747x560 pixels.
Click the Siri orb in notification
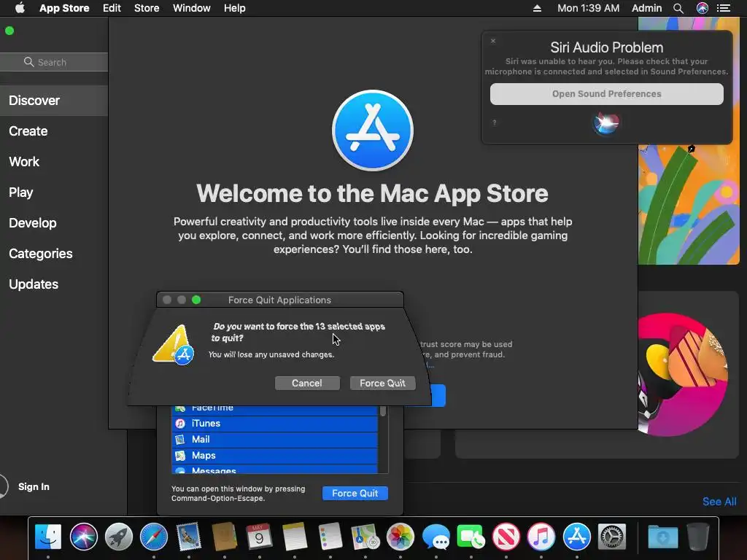(606, 122)
